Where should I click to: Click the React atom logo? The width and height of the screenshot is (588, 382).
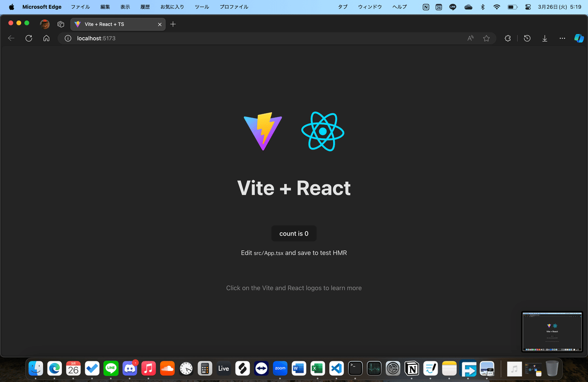point(323,131)
